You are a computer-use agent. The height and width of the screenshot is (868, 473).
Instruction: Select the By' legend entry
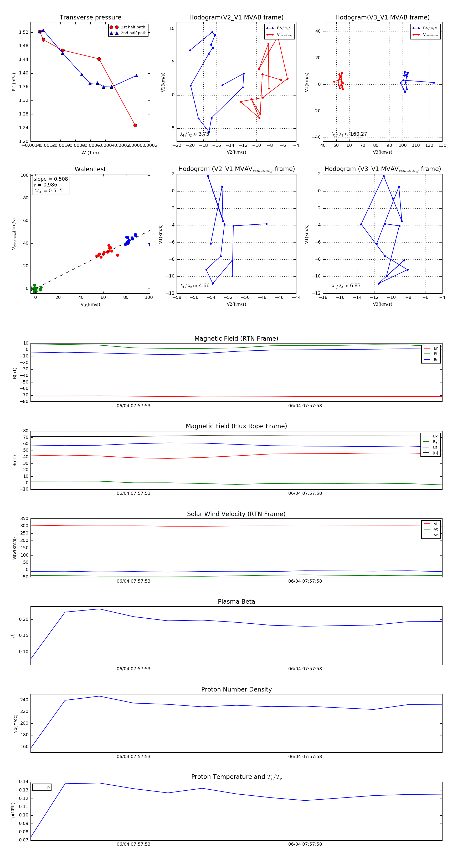point(431,442)
